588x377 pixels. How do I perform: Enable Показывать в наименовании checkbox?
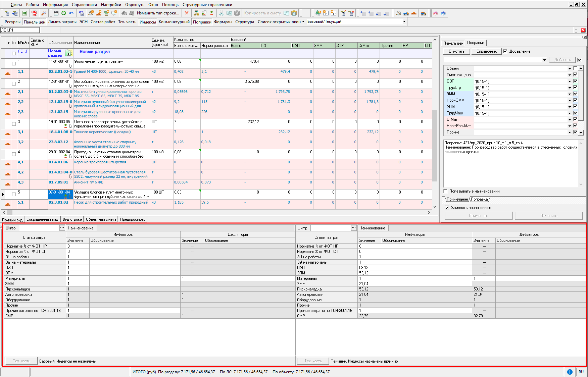click(x=446, y=191)
